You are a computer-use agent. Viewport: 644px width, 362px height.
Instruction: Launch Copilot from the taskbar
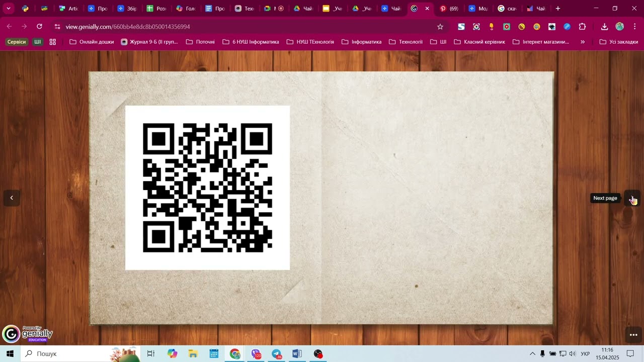pyautogui.click(x=173, y=354)
